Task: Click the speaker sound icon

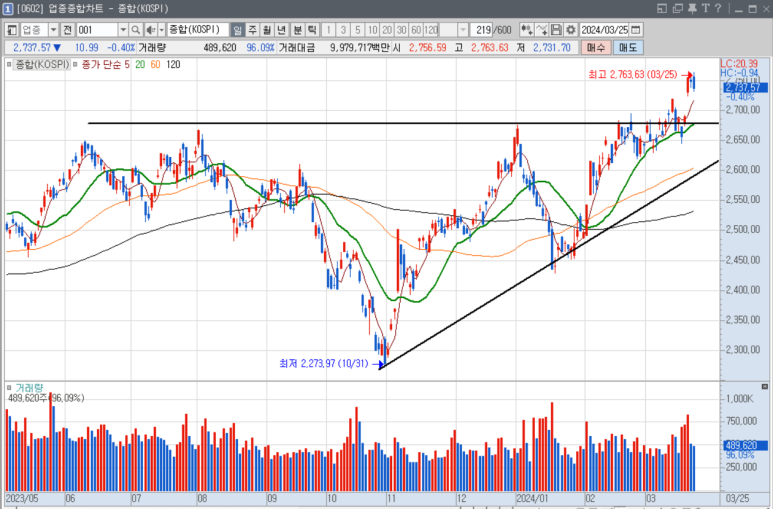Action: [150, 30]
